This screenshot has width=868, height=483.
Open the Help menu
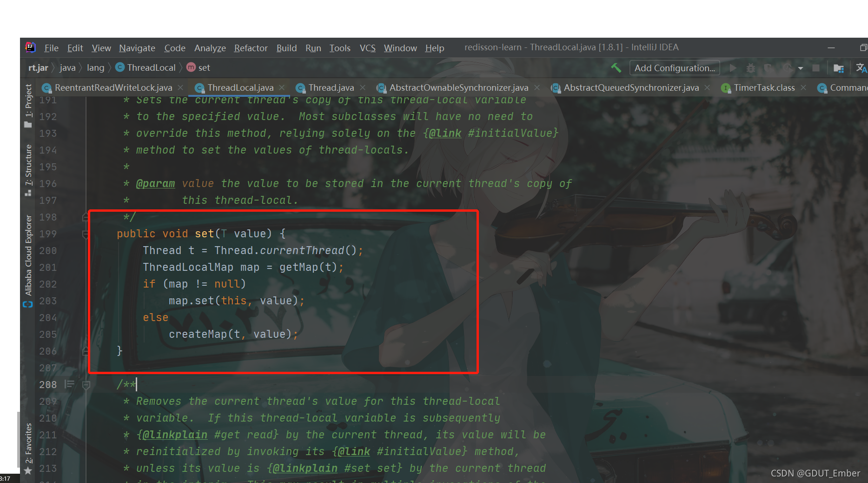click(x=435, y=48)
